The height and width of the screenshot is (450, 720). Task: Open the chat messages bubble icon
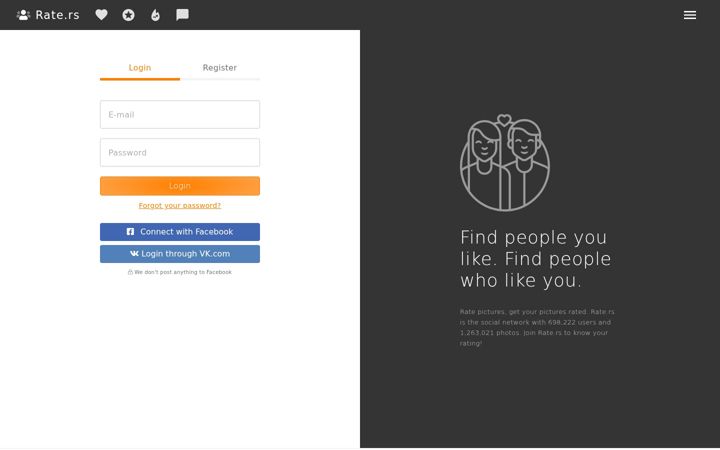(x=182, y=15)
